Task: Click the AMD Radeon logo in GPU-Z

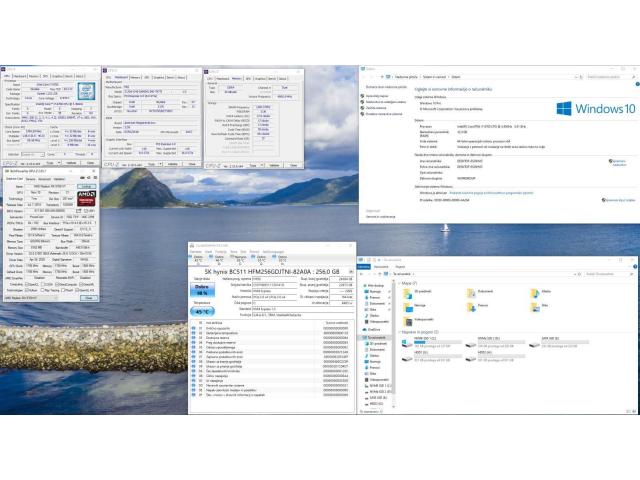Action: point(87,198)
